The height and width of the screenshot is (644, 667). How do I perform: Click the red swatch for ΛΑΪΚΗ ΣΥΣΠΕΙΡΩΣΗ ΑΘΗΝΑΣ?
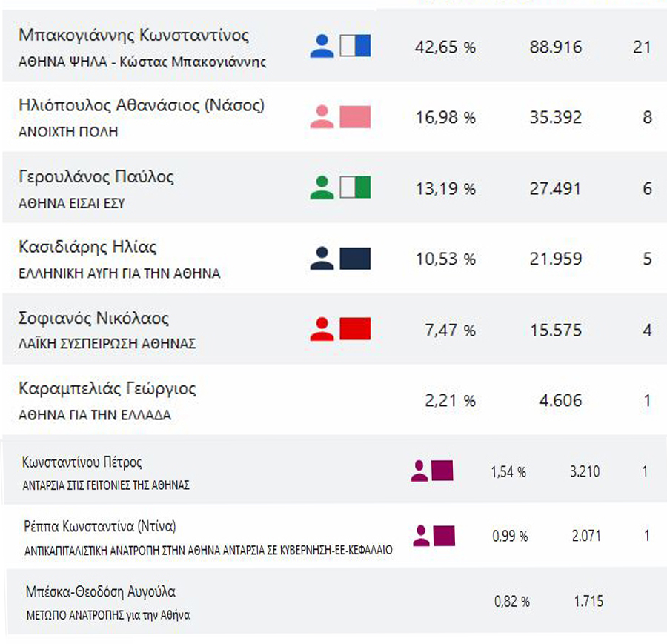[x=355, y=328]
